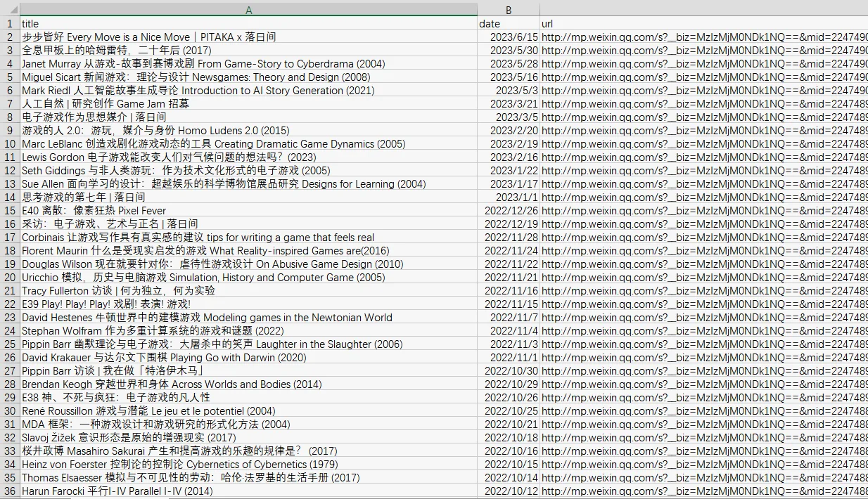Screen dimensions: 868x499
Task: Select the Janet Murray title cell
Action: pyautogui.click(x=248, y=63)
